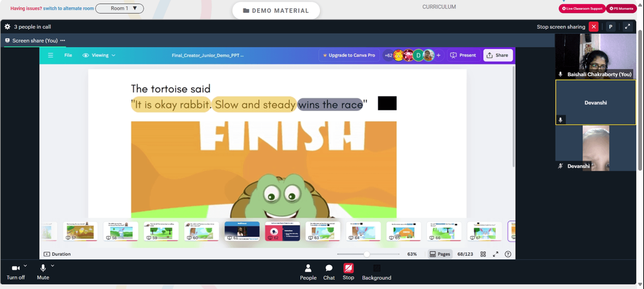The image size is (644, 289).
Task: Open call settings gear icon
Action: (7, 26)
